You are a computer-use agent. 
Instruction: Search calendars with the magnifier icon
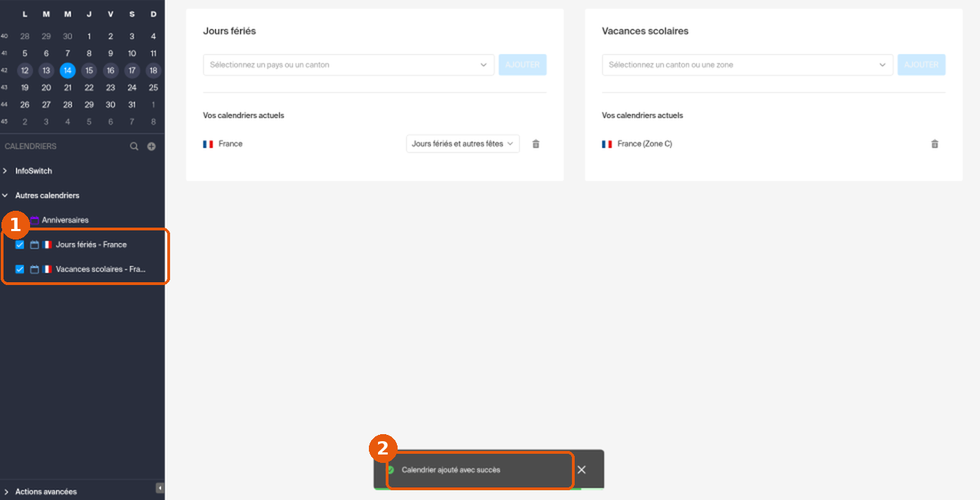(134, 146)
